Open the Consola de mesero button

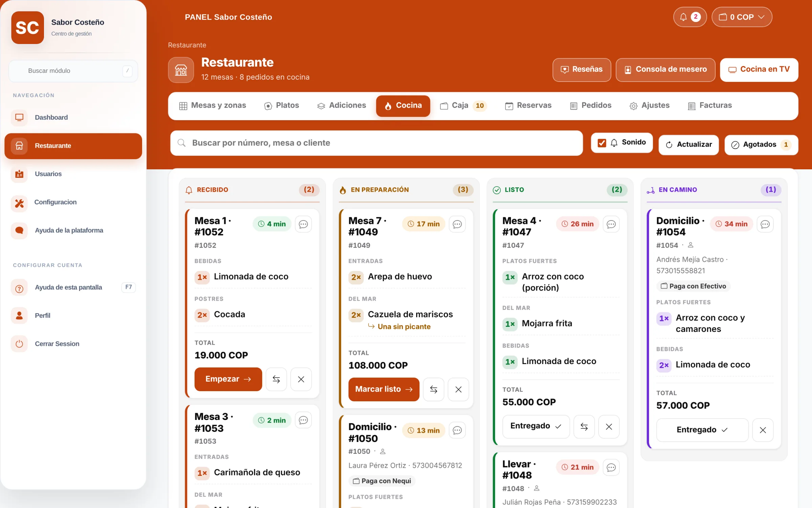[666, 70]
